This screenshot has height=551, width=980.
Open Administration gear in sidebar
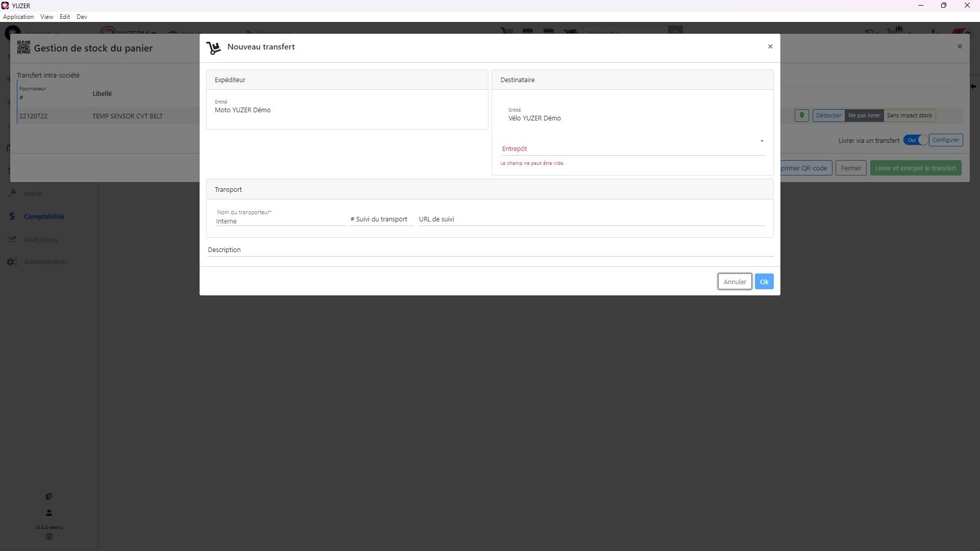[12, 262]
